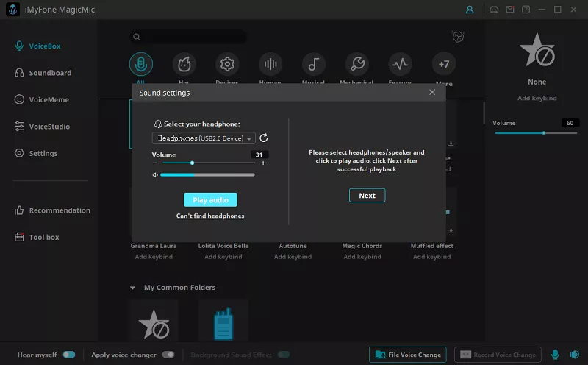Select the Feature category waveform icon

(400, 64)
